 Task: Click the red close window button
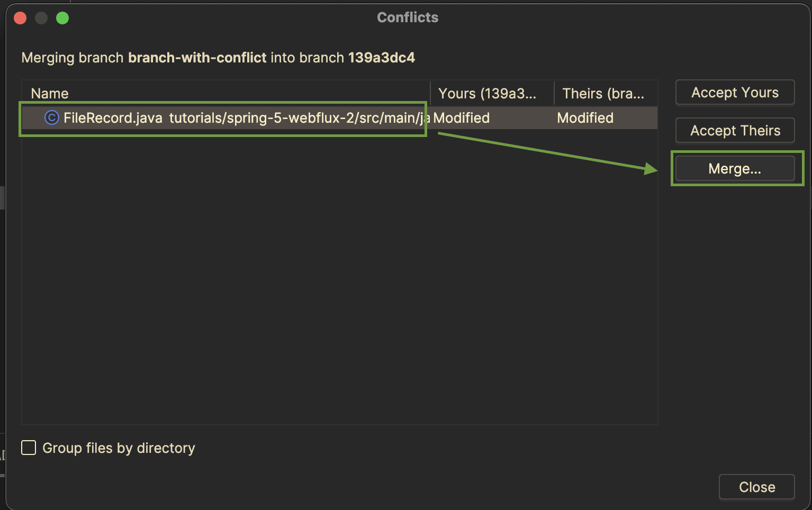20,18
